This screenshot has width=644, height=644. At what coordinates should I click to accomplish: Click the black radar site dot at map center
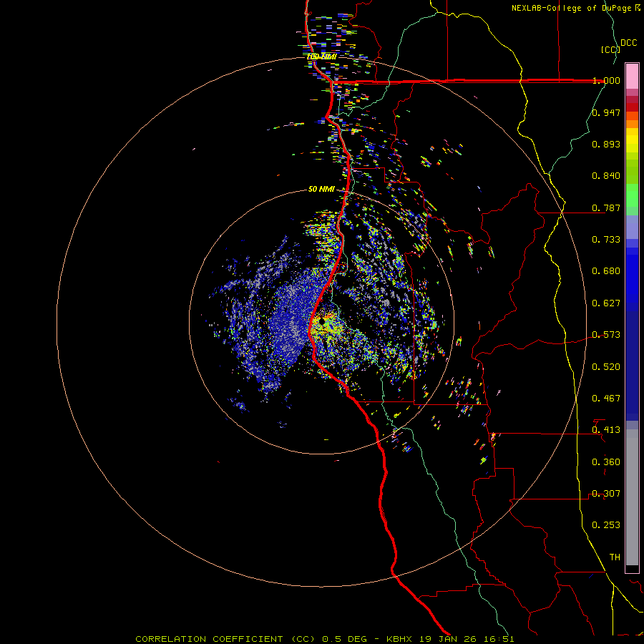(x=322, y=321)
